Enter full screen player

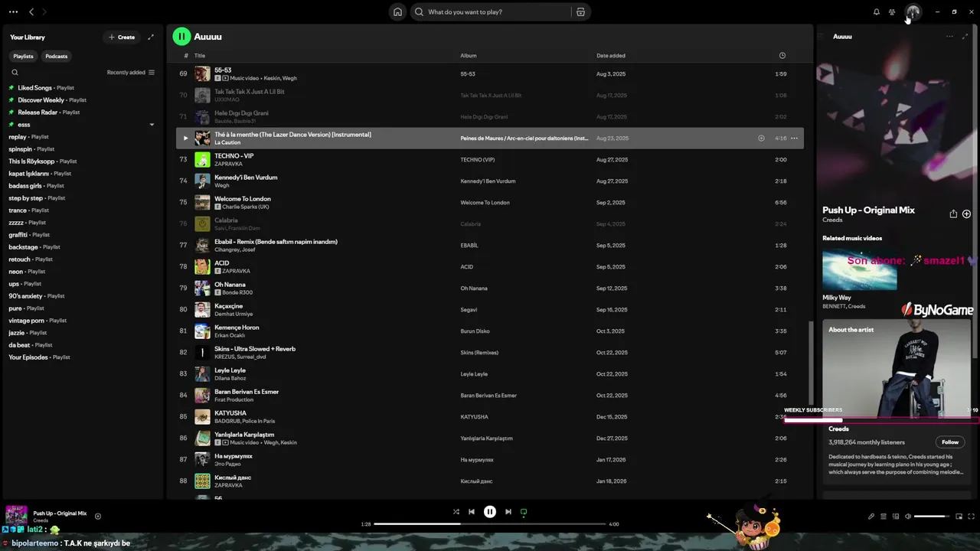(972, 517)
